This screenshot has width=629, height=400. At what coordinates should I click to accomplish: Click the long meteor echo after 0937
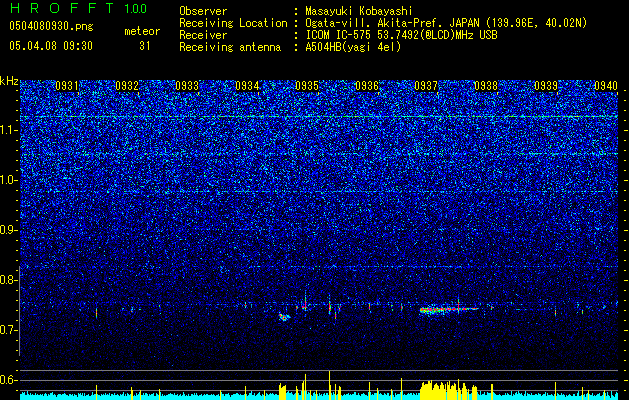click(x=448, y=310)
